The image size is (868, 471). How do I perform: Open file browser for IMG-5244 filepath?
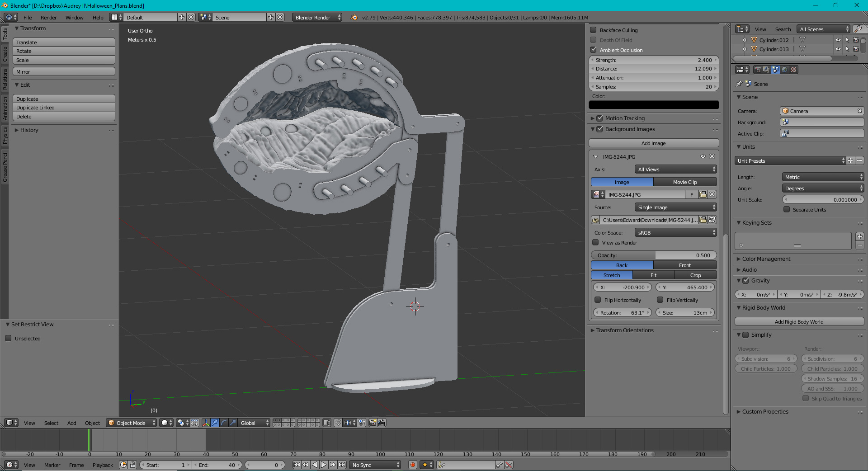(x=703, y=220)
